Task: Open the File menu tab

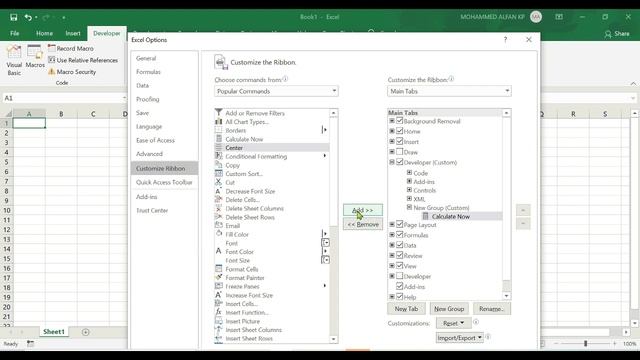Action: click(x=15, y=33)
